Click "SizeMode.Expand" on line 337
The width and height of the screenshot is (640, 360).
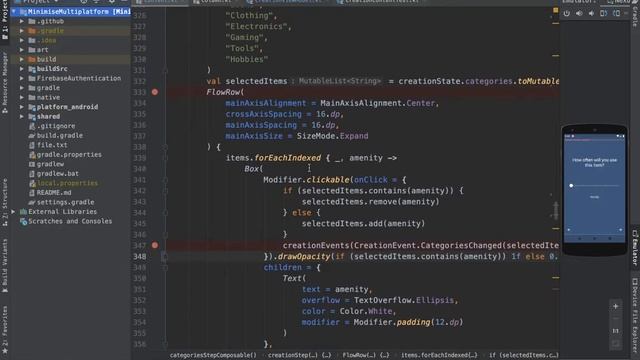pos(332,136)
